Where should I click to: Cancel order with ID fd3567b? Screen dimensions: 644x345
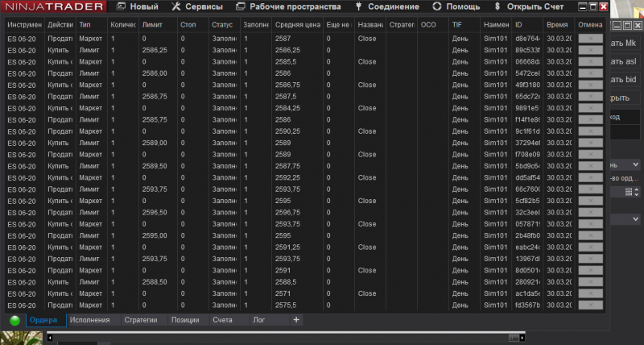point(590,306)
